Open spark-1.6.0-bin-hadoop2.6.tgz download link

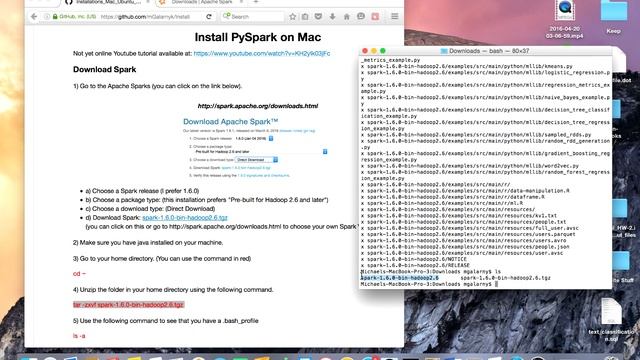point(184,218)
